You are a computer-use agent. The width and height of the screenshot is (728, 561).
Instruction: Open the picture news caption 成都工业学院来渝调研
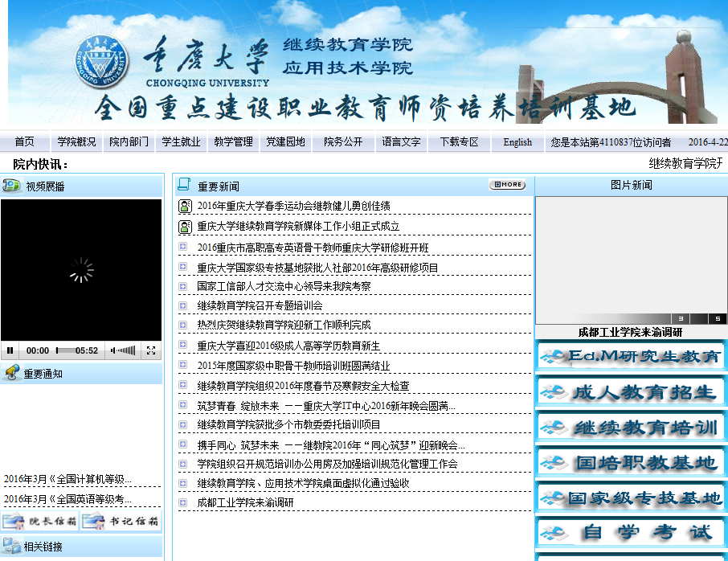630,332
